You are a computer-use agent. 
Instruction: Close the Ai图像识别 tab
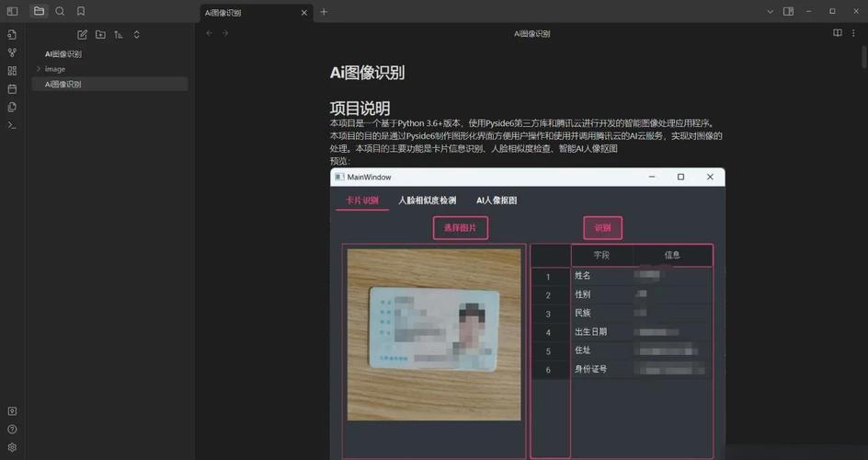304,13
